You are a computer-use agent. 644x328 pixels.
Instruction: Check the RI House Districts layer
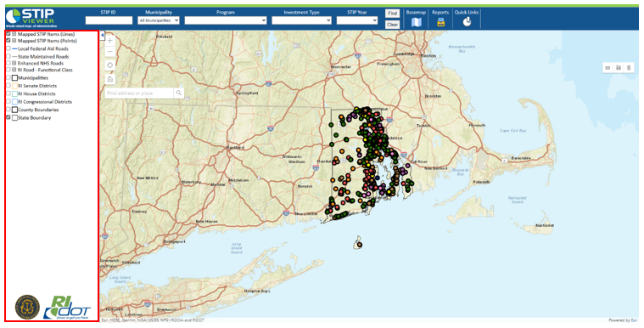pyautogui.click(x=8, y=93)
